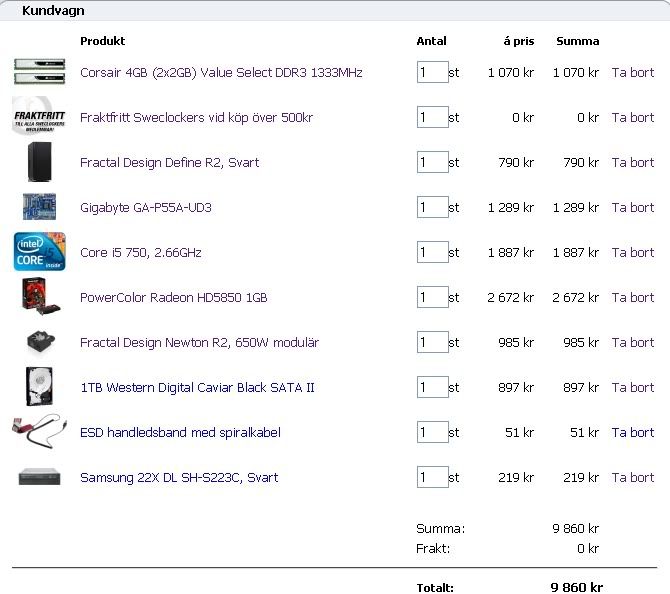The height and width of the screenshot is (594, 670).
Task: Click the ESD wrist strap product image
Action: coord(39,432)
